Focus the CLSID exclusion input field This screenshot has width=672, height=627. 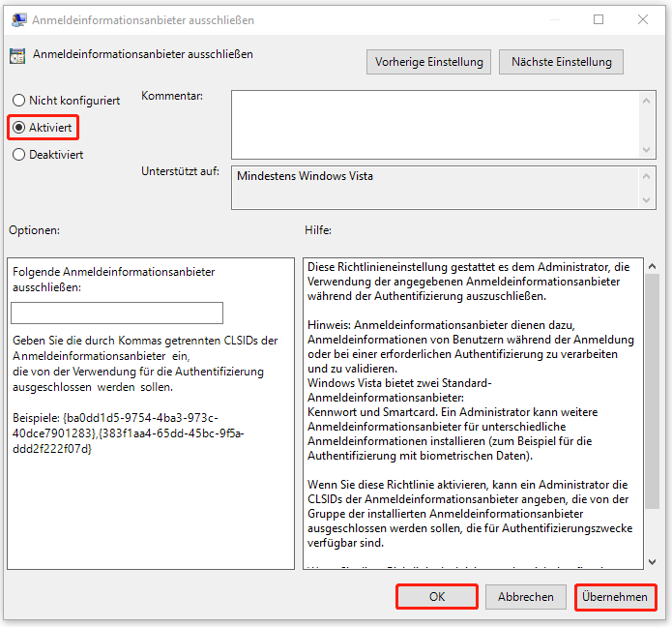coord(117,313)
